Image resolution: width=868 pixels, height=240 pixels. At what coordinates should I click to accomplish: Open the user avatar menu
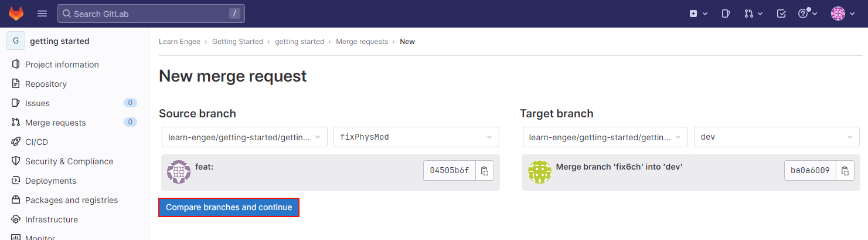843,13
